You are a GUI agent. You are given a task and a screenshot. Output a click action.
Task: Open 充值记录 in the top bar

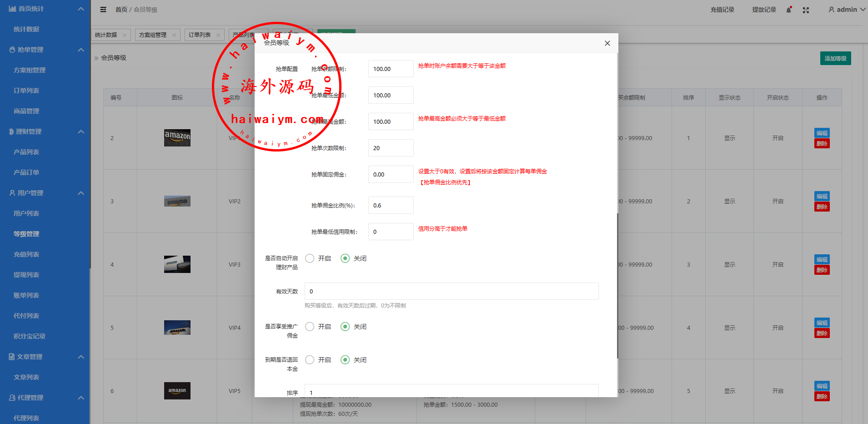[722, 10]
